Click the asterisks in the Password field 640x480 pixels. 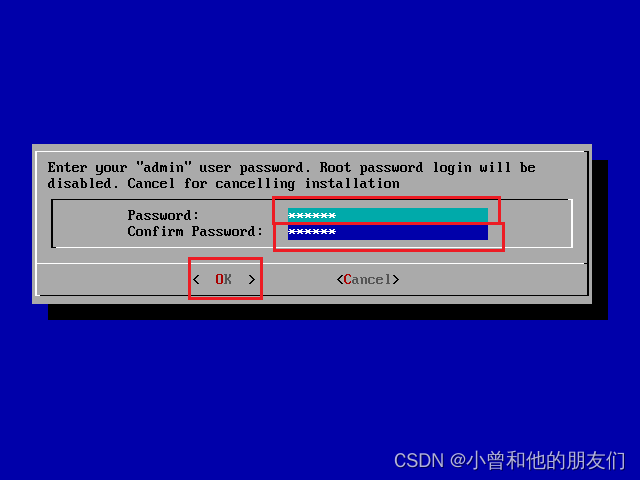click(x=312, y=215)
